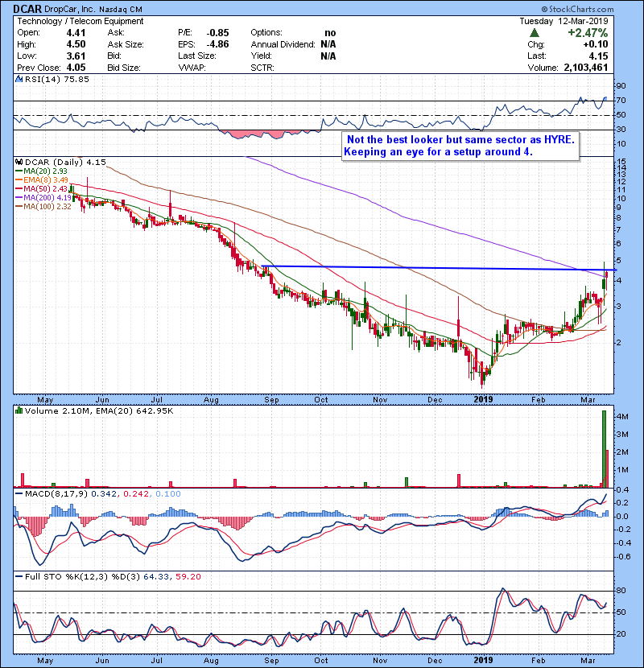Click the Volume 2.10M, EMA(20) 642.95K label
Viewport: 644px width, 668px height.
[99, 411]
